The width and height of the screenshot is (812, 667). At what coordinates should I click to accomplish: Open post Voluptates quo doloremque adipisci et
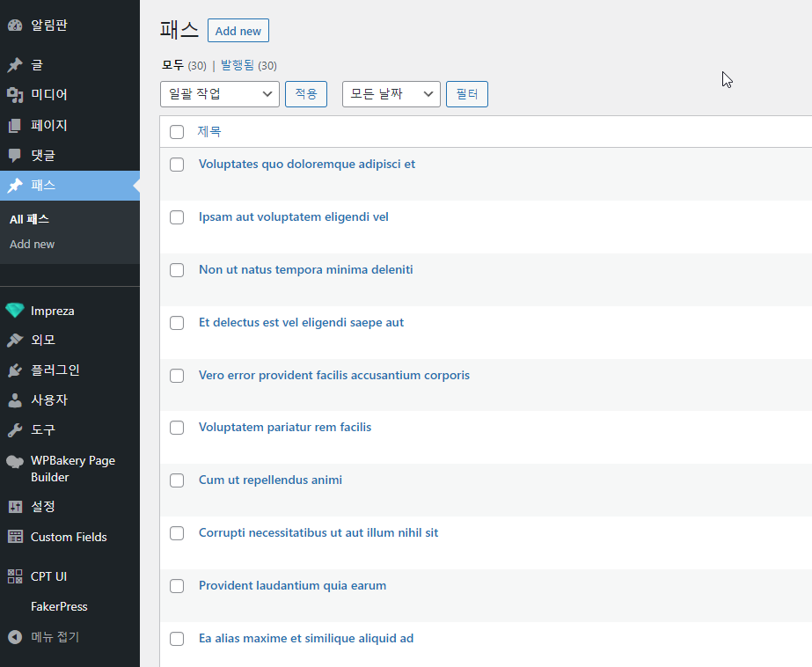coord(307,165)
